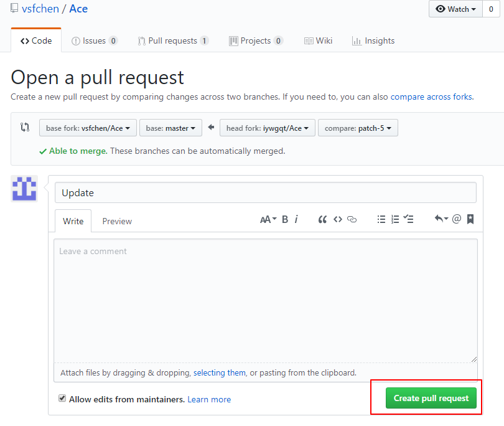This screenshot has height=426, width=504.
Task: Open the Ace repository link
Action: click(78, 9)
